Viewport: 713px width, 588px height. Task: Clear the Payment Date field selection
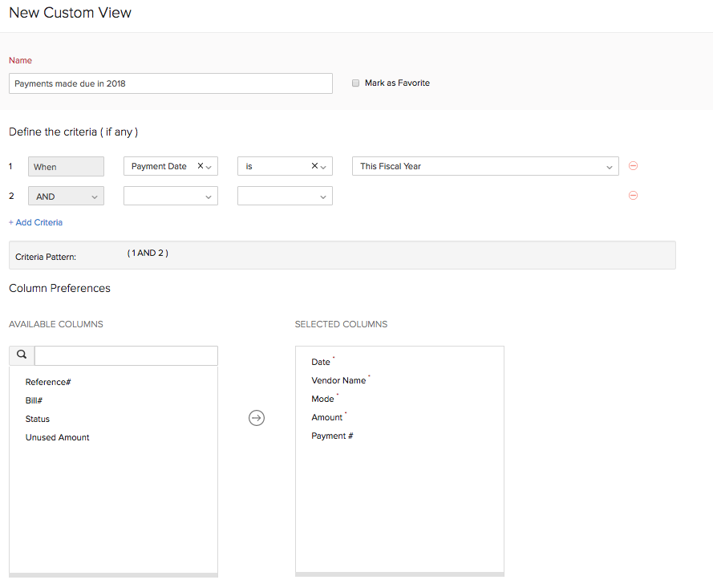[201, 166]
